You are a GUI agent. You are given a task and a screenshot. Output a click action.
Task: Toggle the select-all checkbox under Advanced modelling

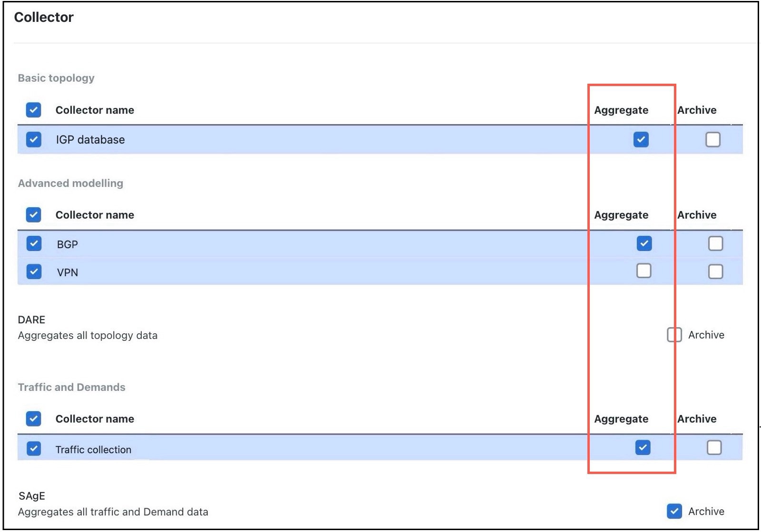[x=33, y=215]
